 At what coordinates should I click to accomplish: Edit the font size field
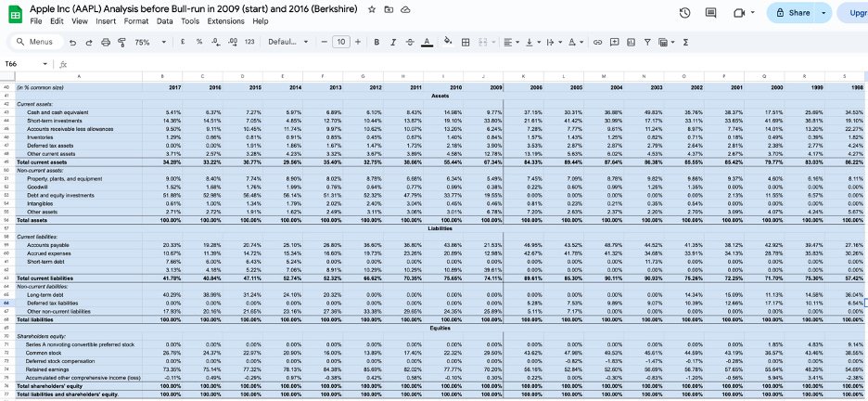point(341,42)
